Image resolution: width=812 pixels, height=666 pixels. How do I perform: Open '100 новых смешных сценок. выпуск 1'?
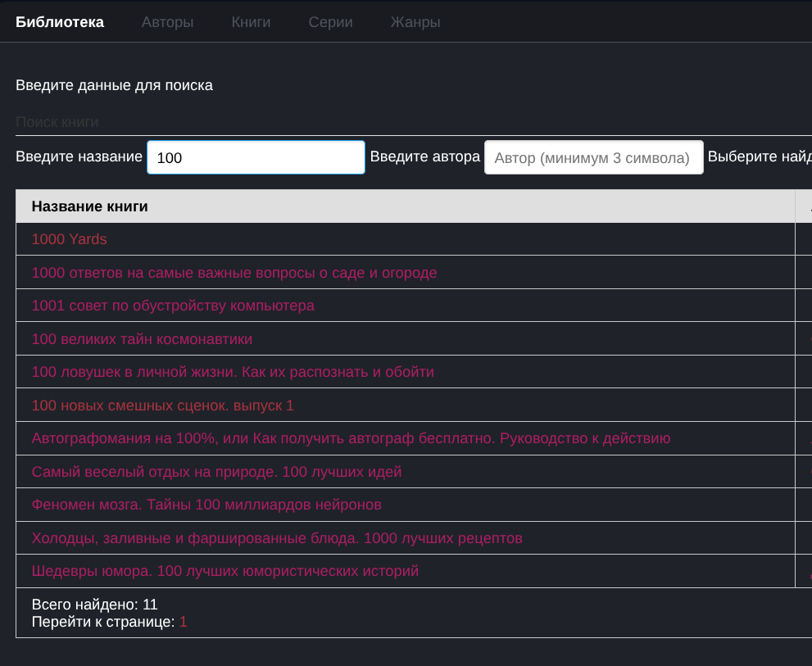click(x=162, y=405)
